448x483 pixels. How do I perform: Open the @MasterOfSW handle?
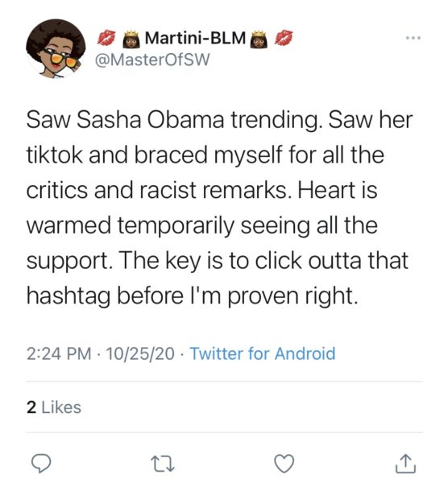pos(152,60)
